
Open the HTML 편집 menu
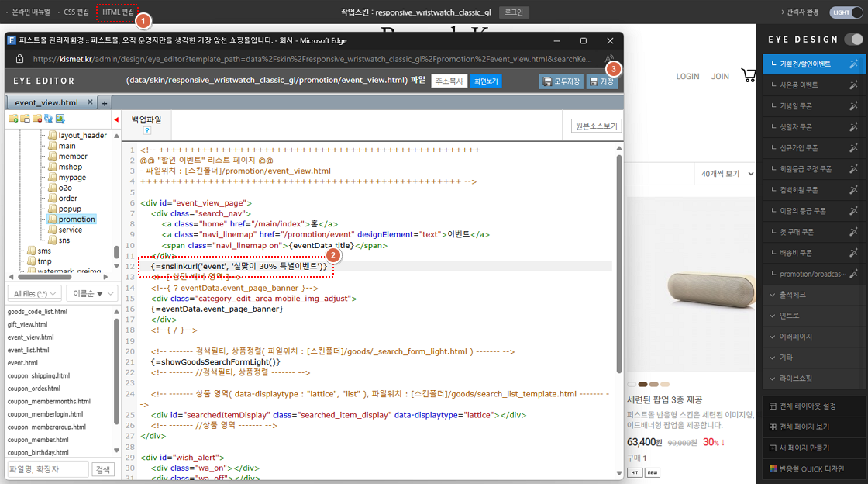click(x=118, y=12)
